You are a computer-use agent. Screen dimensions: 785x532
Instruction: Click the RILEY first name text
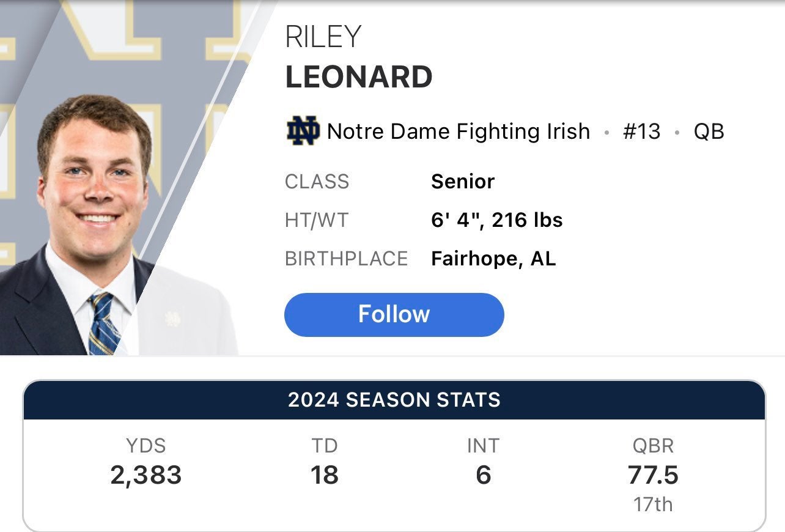[x=323, y=38]
